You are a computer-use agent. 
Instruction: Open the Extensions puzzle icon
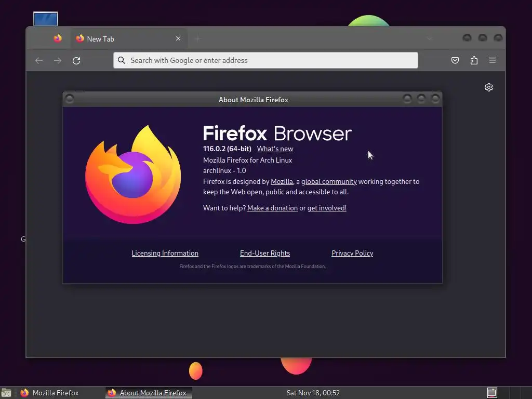pyautogui.click(x=474, y=60)
